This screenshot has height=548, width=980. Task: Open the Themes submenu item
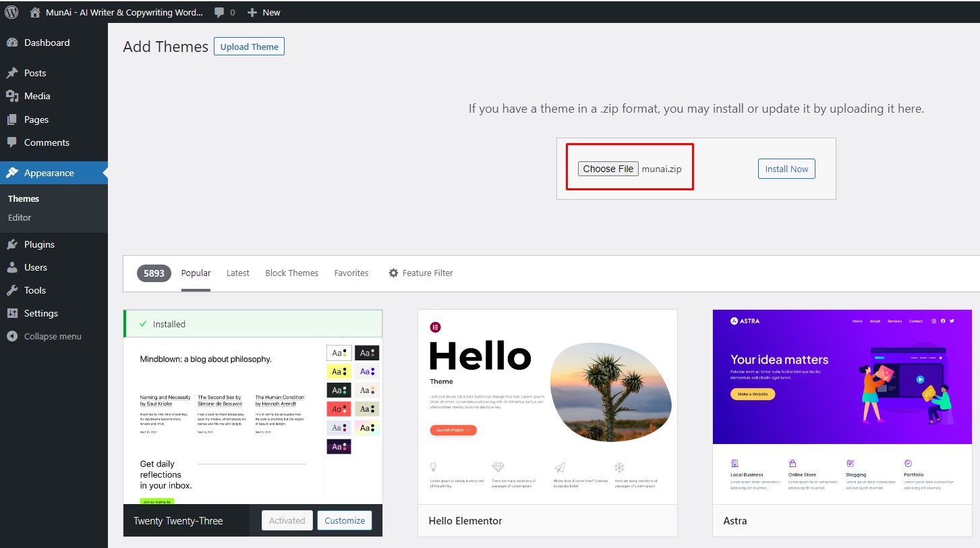coord(24,198)
